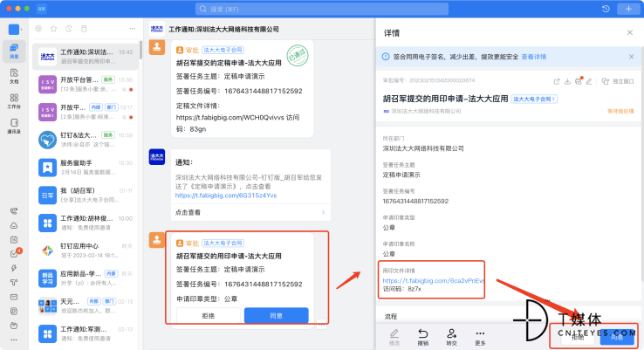Click the lightning bolt icon in sidebar

14,268
